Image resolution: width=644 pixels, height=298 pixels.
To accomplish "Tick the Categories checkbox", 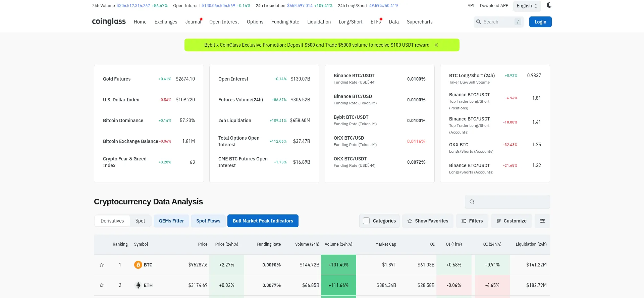I will point(366,221).
